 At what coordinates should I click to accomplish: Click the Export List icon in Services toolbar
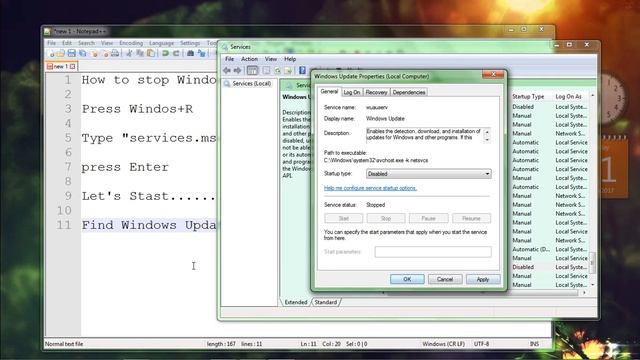[288, 71]
